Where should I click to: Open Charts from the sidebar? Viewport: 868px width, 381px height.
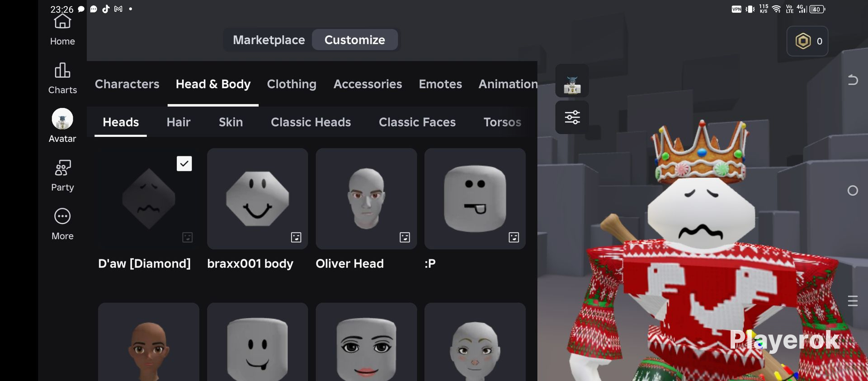pyautogui.click(x=62, y=79)
